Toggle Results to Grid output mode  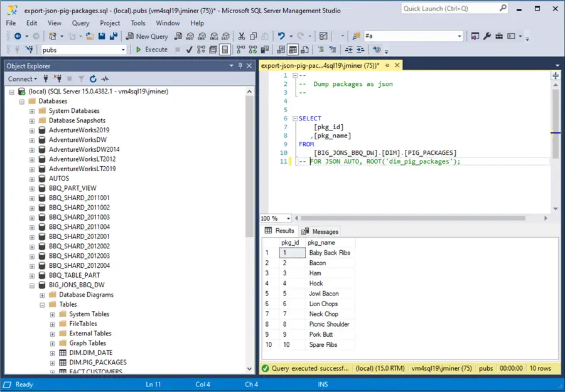tap(293, 50)
